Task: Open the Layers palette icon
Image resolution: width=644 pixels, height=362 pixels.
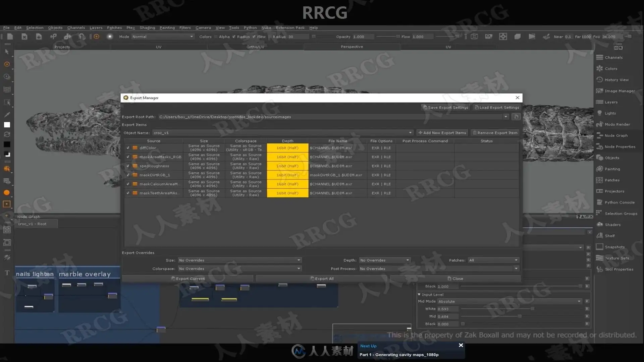Action: [x=600, y=102]
